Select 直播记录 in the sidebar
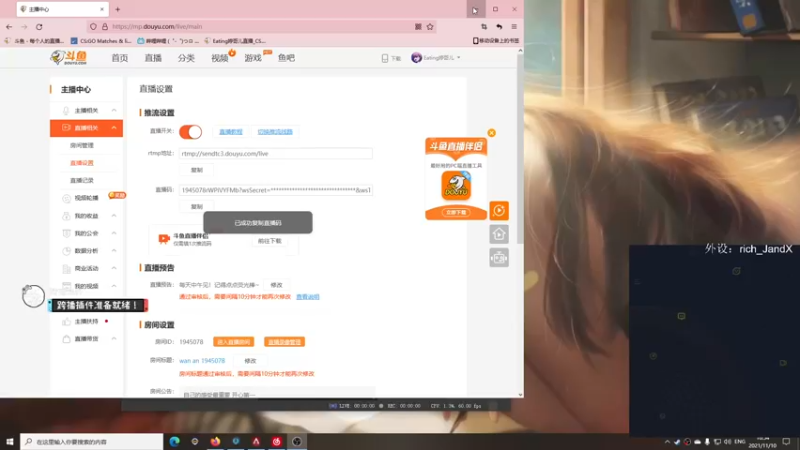The width and height of the screenshot is (800, 450). click(x=82, y=180)
